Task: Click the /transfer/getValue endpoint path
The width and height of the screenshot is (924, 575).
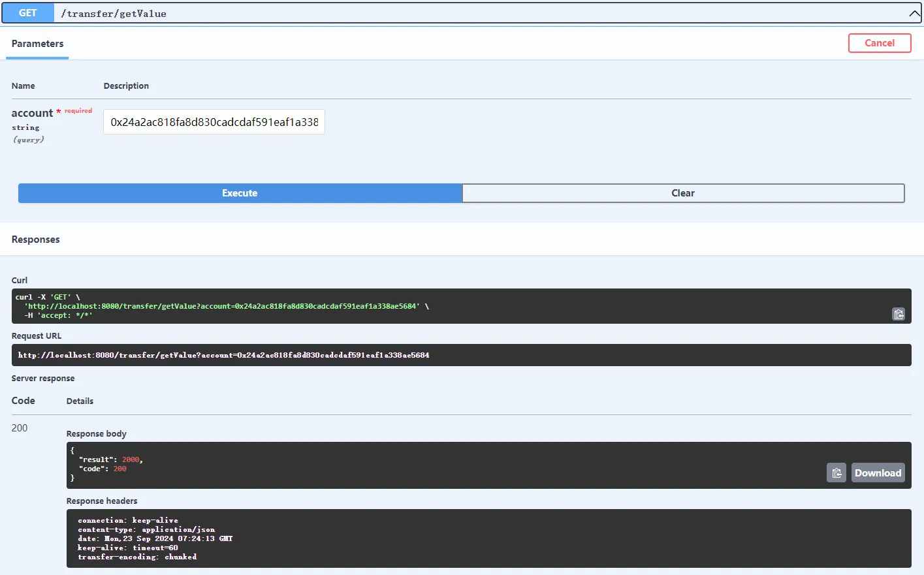Action: [x=114, y=14]
